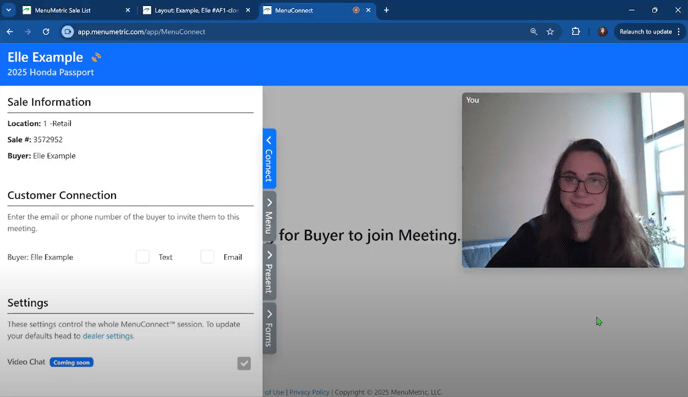Reload the MenuConnect page

pos(46,32)
